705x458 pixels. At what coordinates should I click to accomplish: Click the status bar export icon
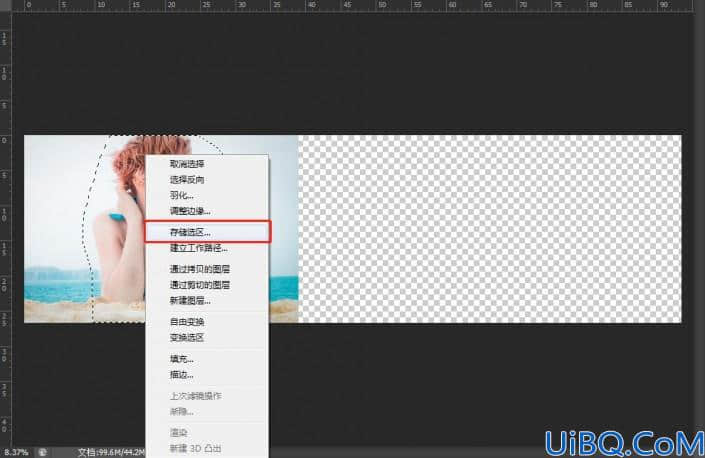pyautogui.click(x=43, y=452)
